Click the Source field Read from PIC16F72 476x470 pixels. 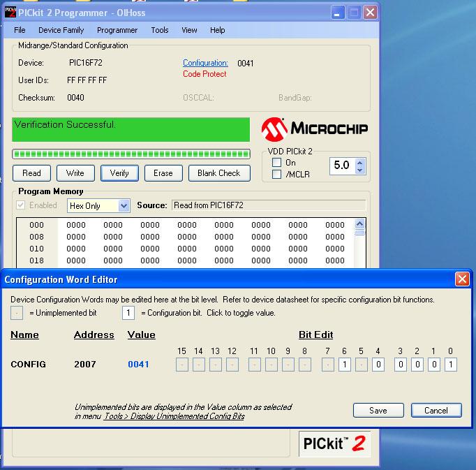point(269,205)
